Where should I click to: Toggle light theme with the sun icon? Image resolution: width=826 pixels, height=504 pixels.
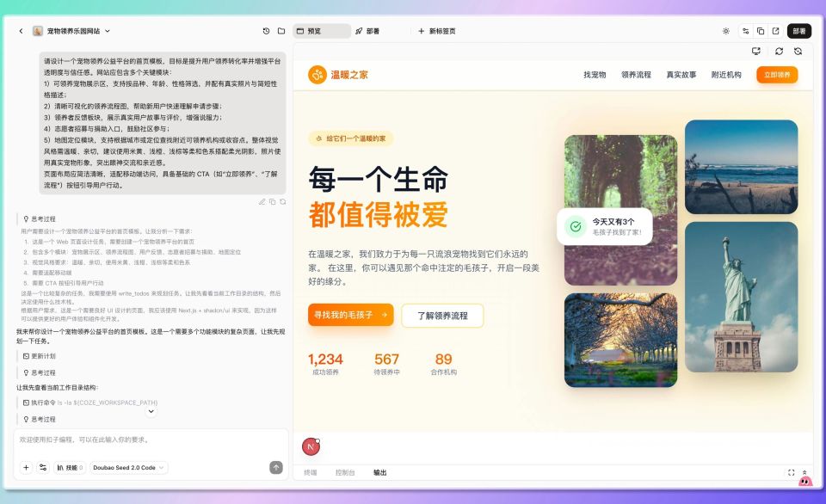727,29
